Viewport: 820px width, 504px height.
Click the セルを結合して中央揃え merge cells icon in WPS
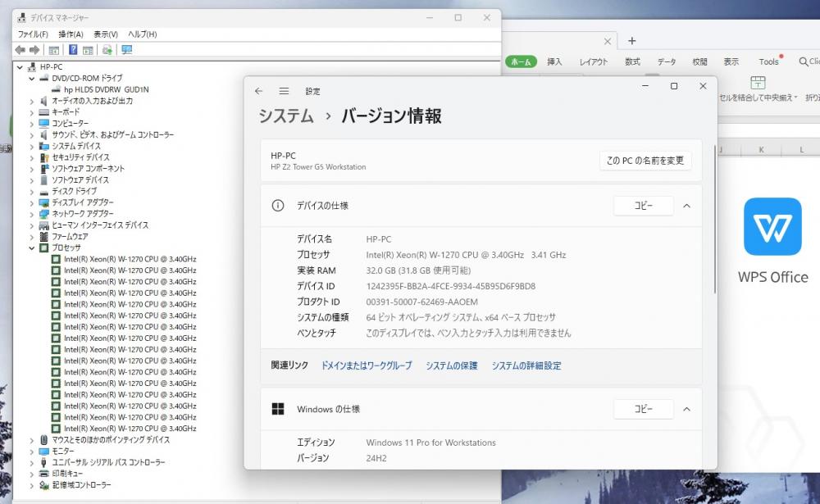tap(758, 82)
